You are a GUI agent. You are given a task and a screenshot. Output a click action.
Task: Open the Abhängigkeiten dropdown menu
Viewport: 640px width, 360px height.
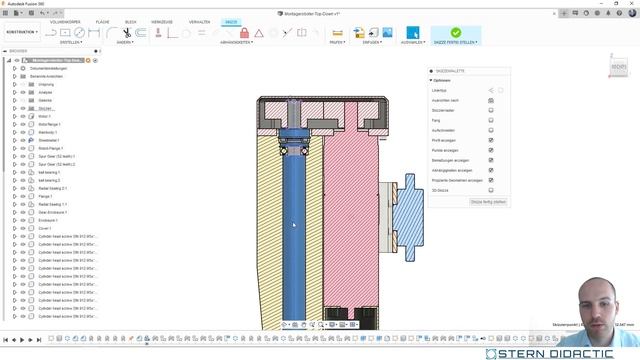pos(236,42)
